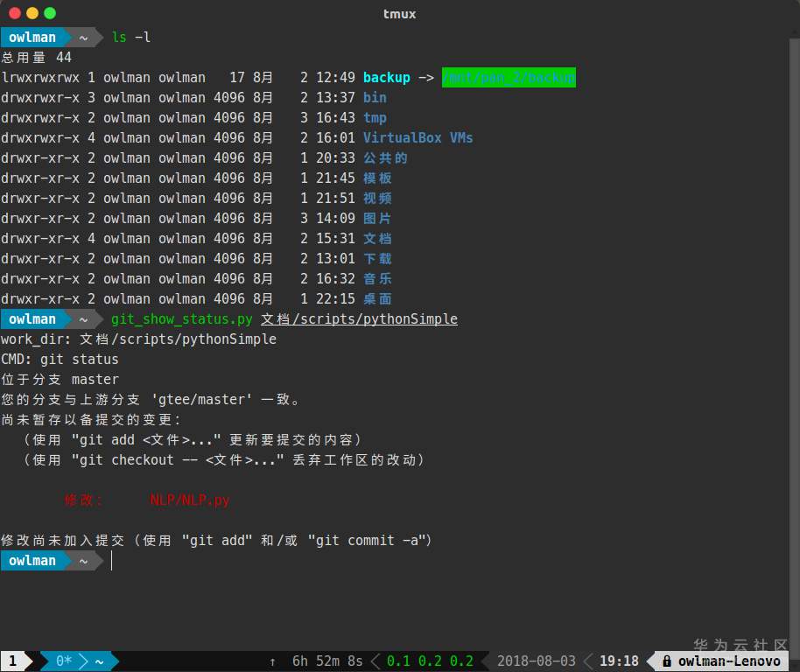Click the 公共的 directory name
This screenshot has height=672, width=800.
pos(385,158)
